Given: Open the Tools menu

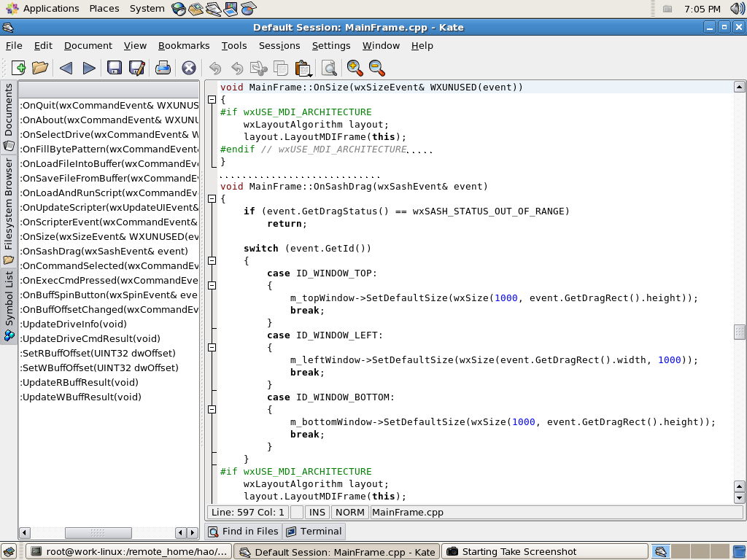Looking at the screenshot, I should pos(234,46).
